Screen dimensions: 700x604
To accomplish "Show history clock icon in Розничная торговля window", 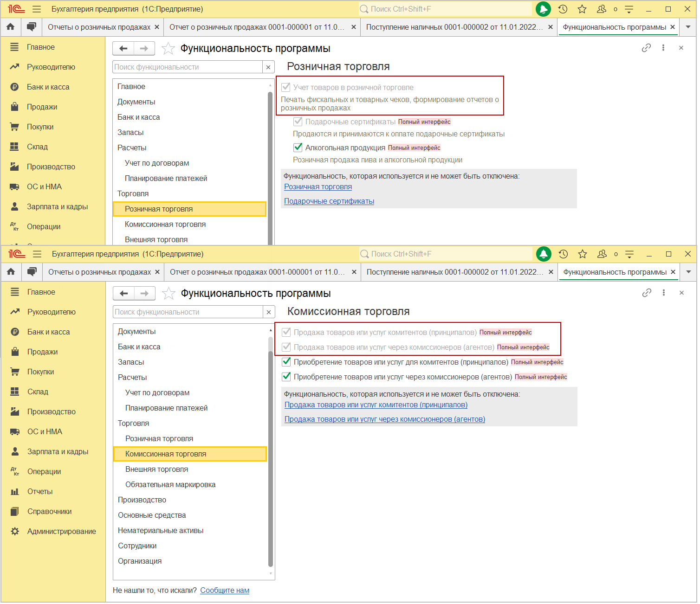I will pos(563,9).
